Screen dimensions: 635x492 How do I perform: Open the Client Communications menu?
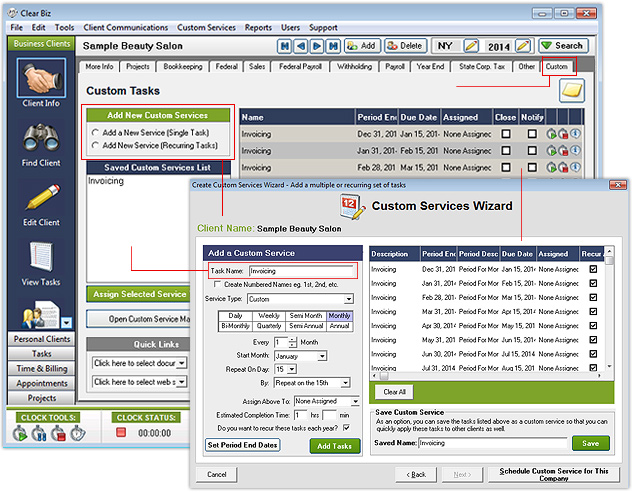(126, 28)
